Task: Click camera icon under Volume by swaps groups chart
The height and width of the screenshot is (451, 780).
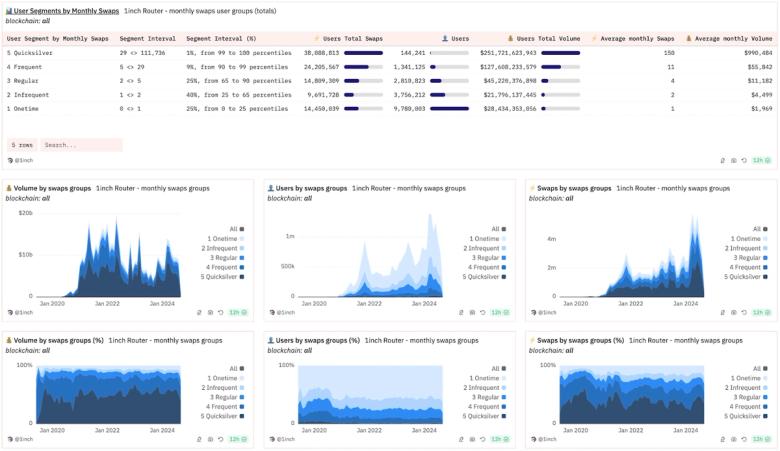Action: pos(210,312)
